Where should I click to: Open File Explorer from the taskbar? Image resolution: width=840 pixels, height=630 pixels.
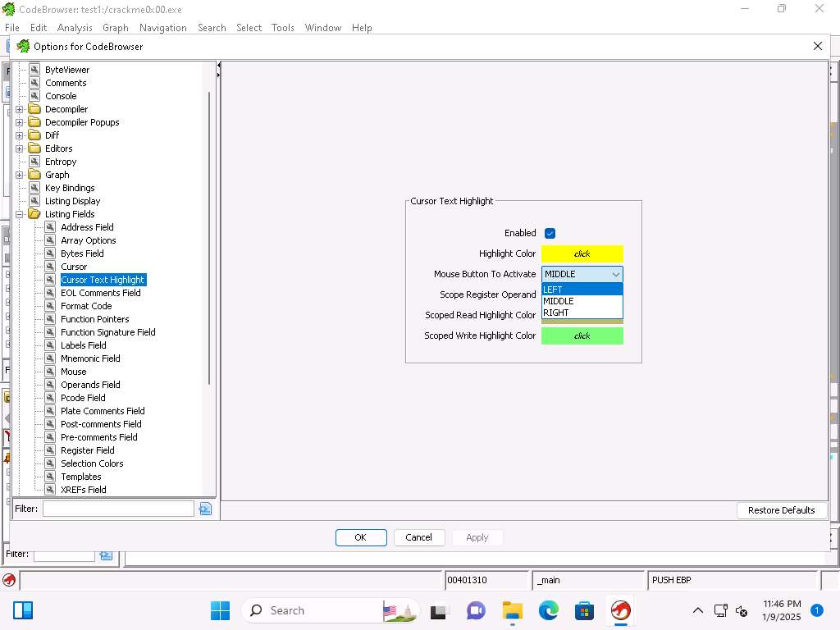pos(513,610)
